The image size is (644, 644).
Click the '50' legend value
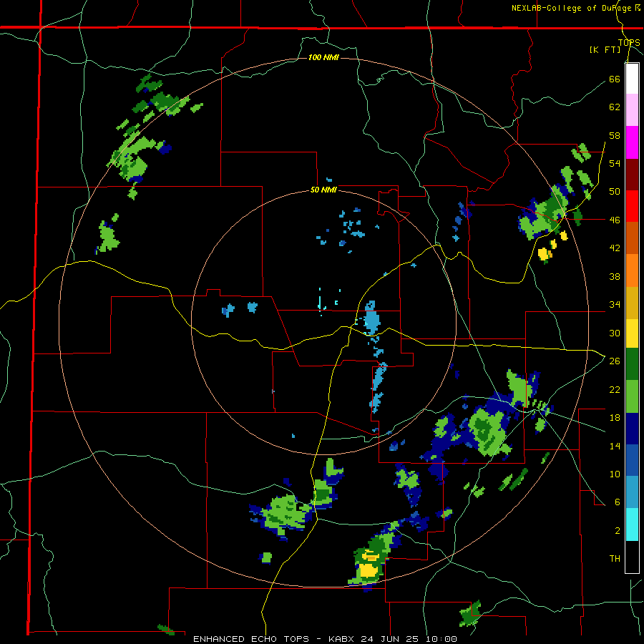(615, 192)
